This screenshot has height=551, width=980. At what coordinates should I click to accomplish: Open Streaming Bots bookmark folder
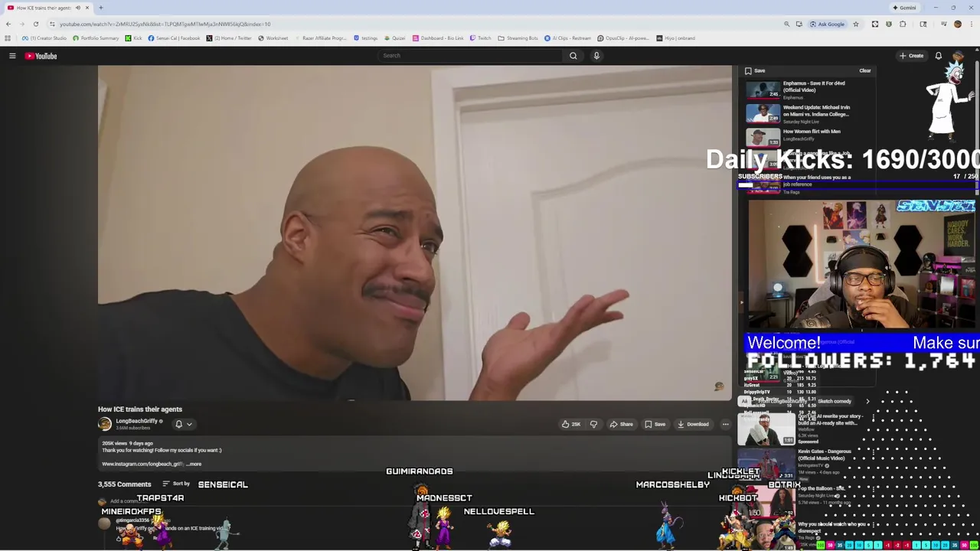518,38
